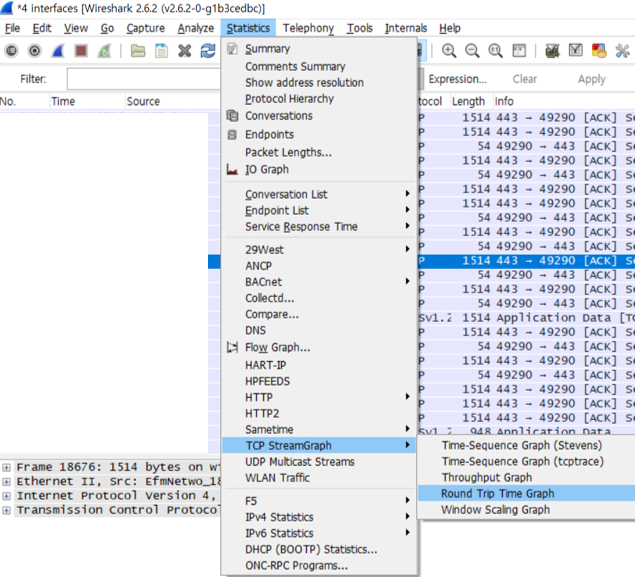
Task: Click the Wireshark fin icon in title bar
Action: click(x=7, y=8)
